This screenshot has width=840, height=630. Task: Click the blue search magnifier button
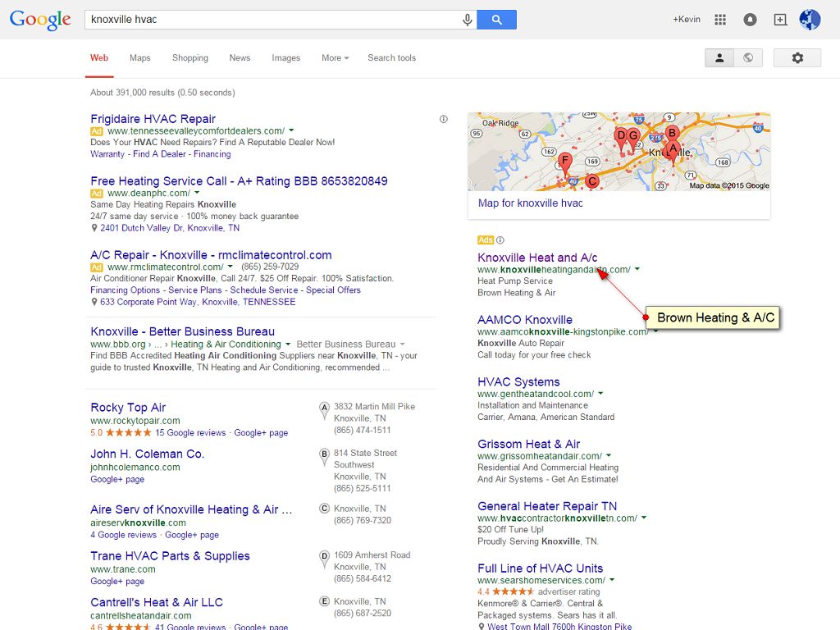pos(496,20)
